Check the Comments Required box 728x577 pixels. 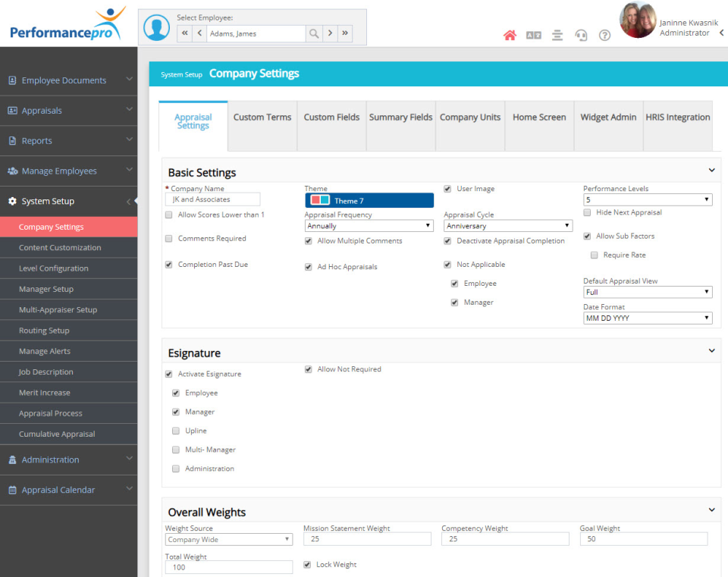click(x=169, y=239)
